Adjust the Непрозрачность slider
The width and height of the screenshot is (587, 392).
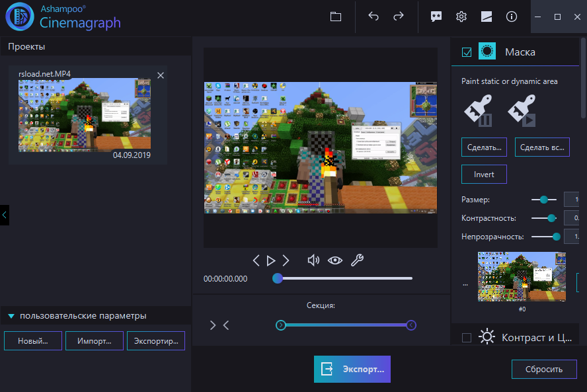(x=557, y=237)
